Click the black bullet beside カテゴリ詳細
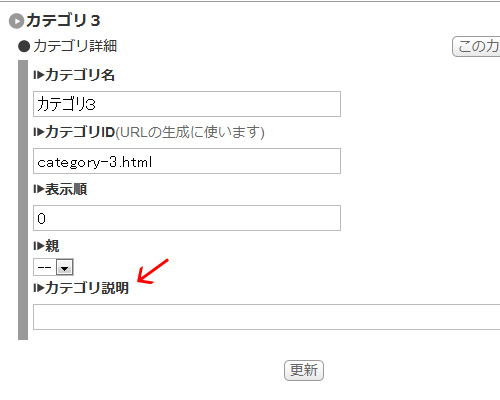Image resolution: width=500 pixels, height=400 pixels. pos(24,46)
